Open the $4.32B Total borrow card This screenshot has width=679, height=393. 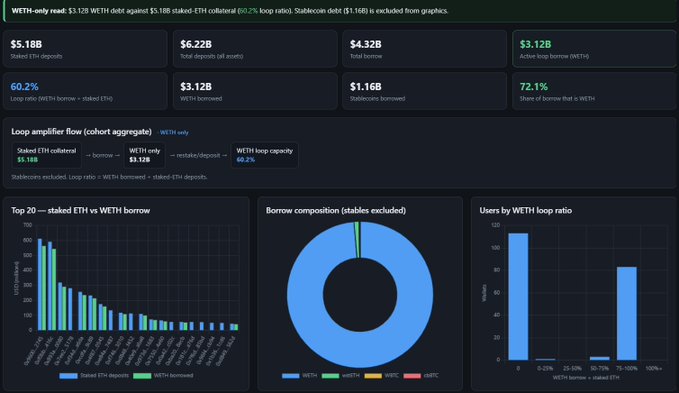pyautogui.click(x=424, y=49)
